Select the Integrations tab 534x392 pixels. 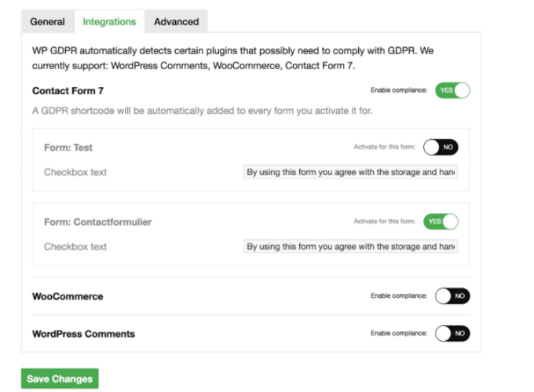coord(109,22)
